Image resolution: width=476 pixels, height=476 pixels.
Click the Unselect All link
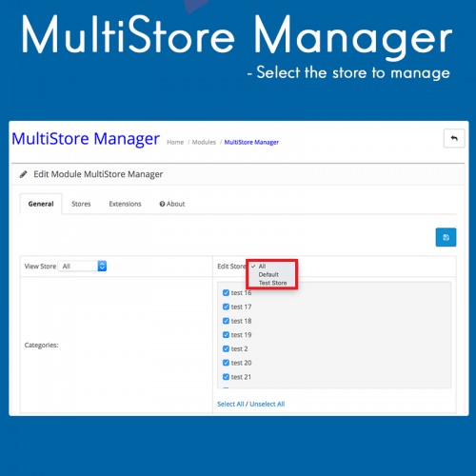pos(268,404)
